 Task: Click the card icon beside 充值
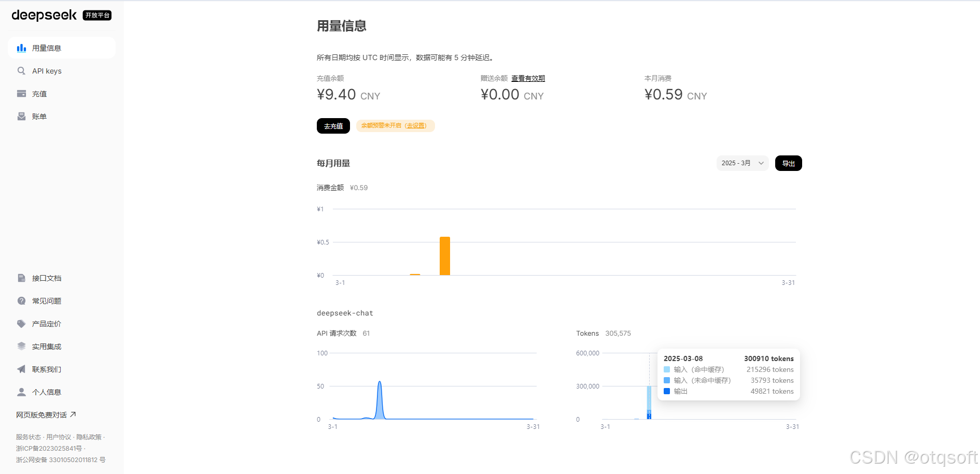tap(21, 94)
